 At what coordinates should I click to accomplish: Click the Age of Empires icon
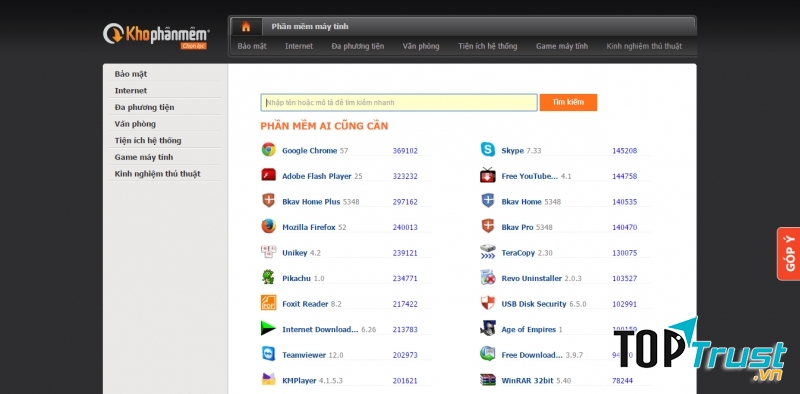[x=488, y=328]
